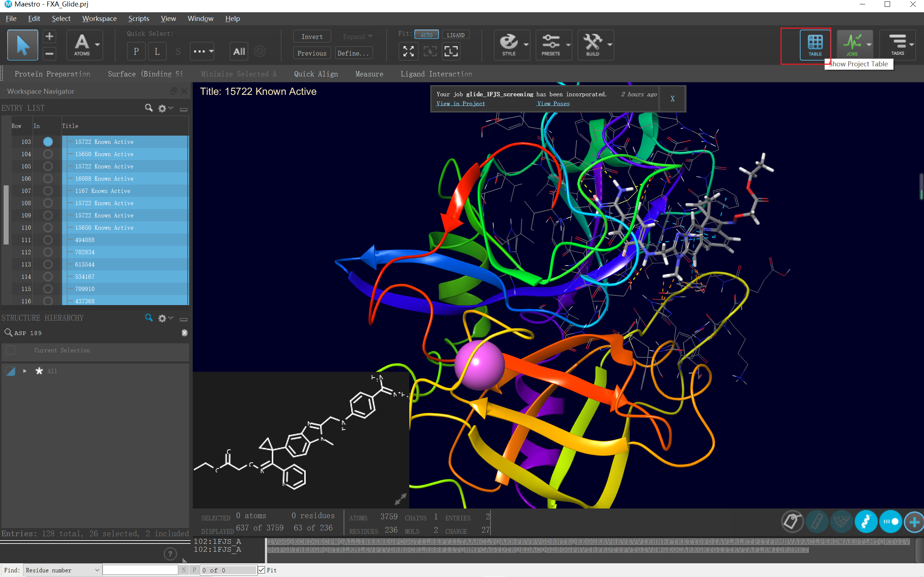The width and height of the screenshot is (924, 577).
Task: Open the Atoms pick-mode dropdown
Action: [98, 45]
